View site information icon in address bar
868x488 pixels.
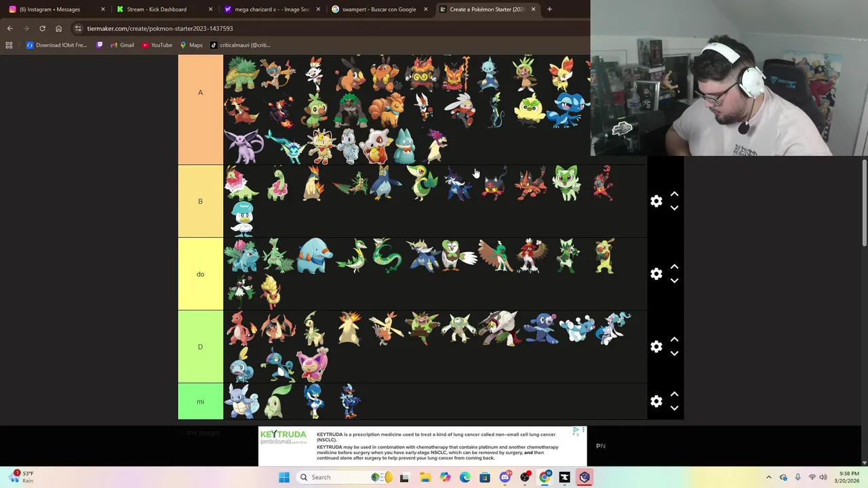78,28
